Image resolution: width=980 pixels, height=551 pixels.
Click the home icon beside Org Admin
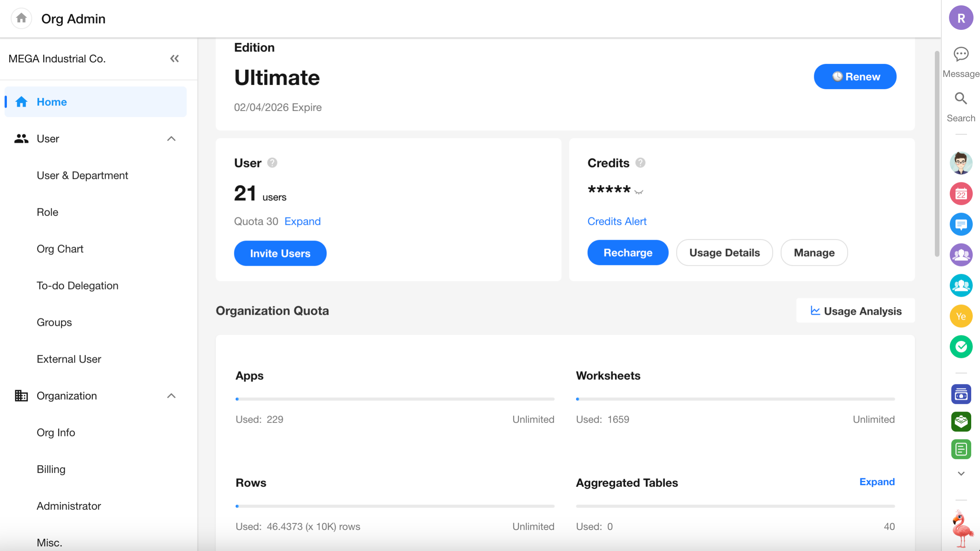point(21,18)
